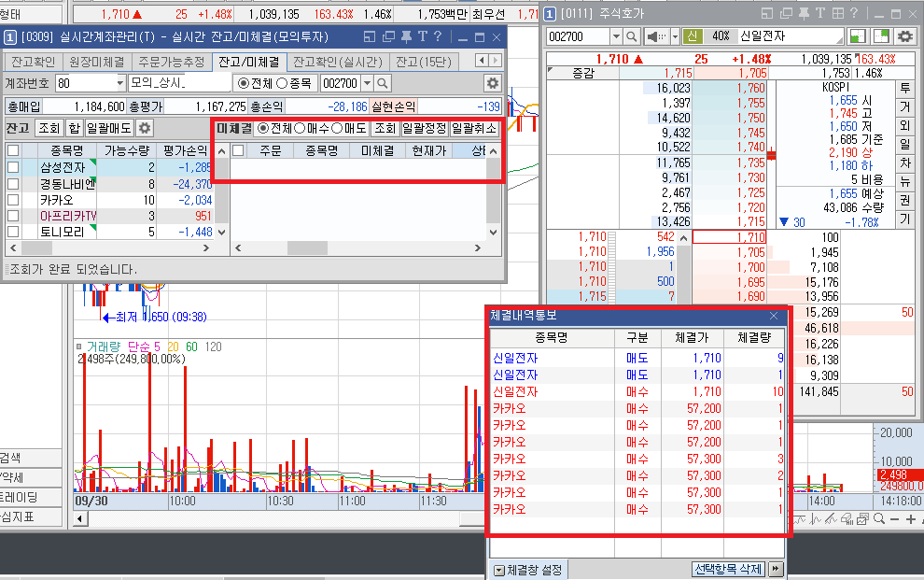Open the stock search magnifier in the 주식호가 window

coord(632,36)
